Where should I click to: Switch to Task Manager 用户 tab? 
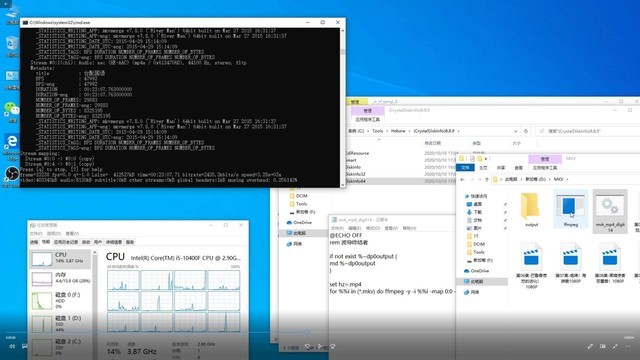click(x=98, y=242)
